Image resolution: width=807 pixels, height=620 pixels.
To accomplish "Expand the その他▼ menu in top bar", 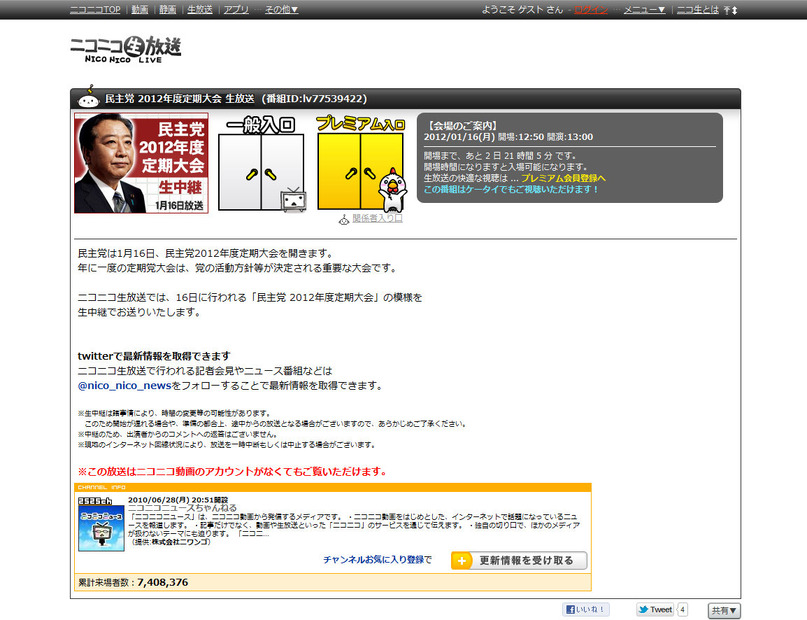I will coord(282,10).
